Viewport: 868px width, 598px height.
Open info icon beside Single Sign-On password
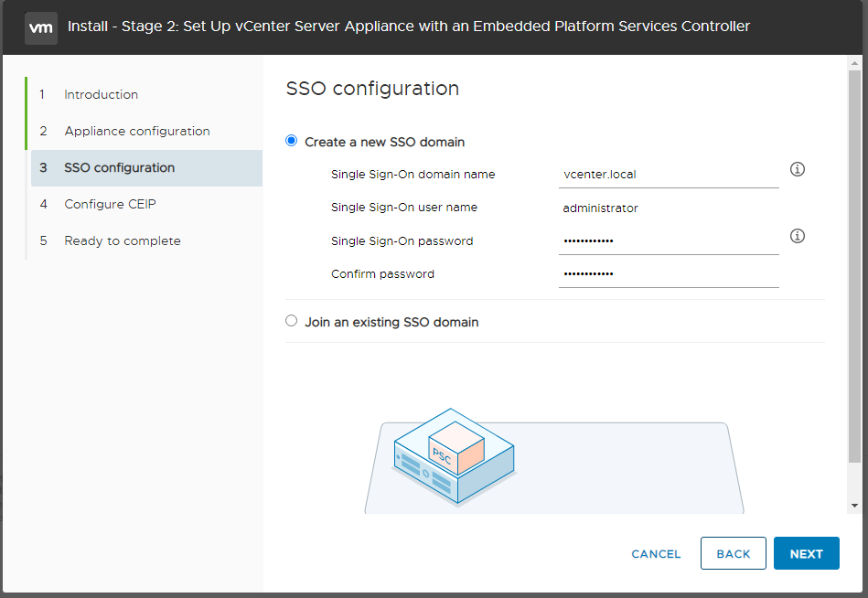point(798,236)
